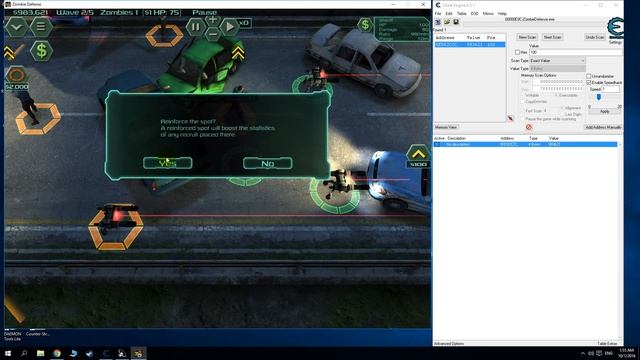This screenshot has height=360, width=640.
Task: Click the yellow upgrade chevrons on green car
Action: (x=238, y=53)
